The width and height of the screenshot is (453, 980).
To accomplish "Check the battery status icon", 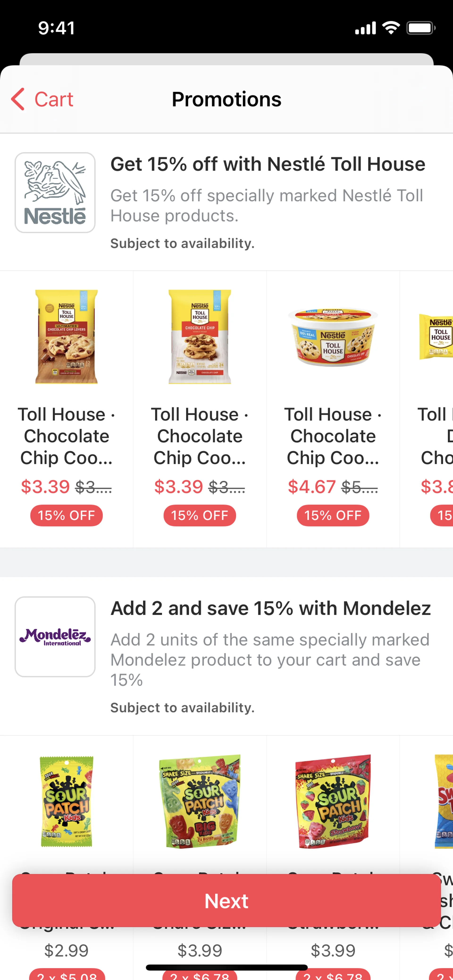I will click(x=420, y=28).
